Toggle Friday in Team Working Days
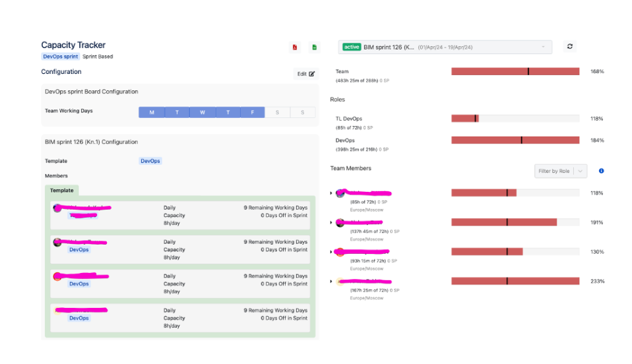The width and height of the screenshot is (632, 364). [x=253, y=113]
